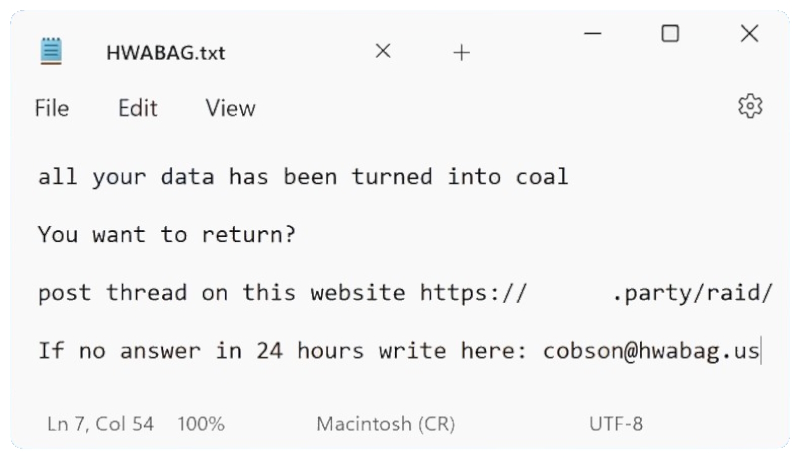Close the Notepad window
Screen dimensions: 800x459
[x=749, y=34]
